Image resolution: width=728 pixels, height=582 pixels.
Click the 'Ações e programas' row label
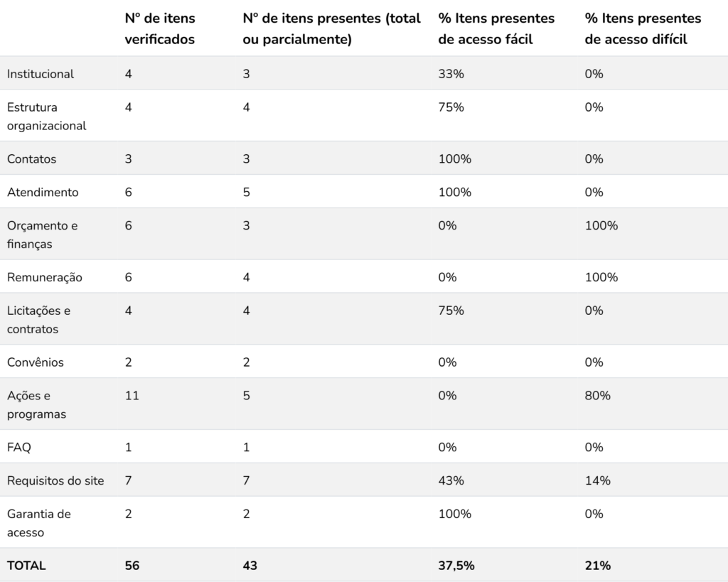pyautogui.click(x=37, y=405)
